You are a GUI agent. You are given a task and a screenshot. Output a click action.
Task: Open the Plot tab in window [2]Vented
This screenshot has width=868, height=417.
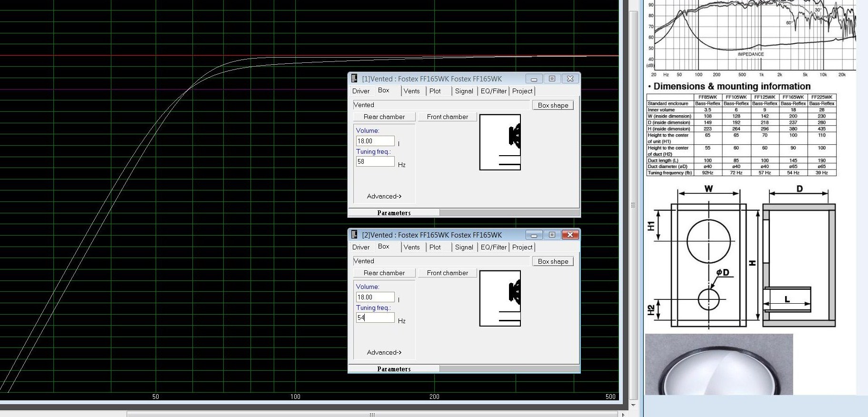click(435, 247)
